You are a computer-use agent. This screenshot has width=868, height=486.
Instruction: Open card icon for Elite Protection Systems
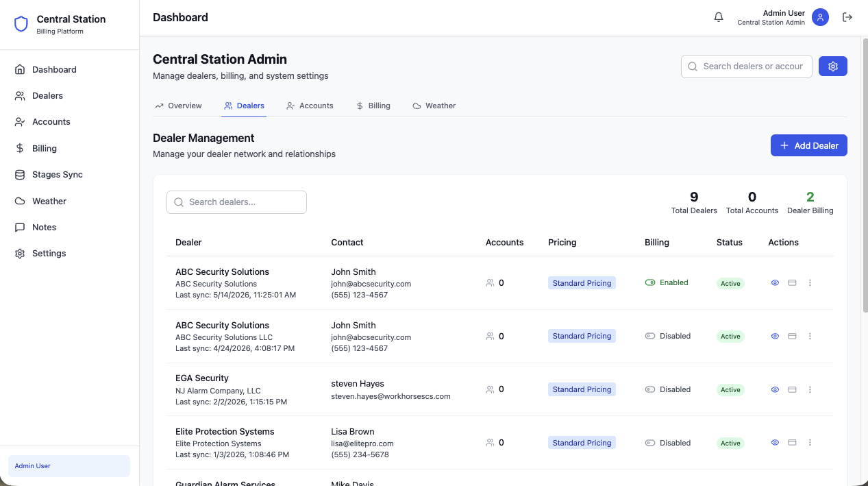[x=792, y=443]
